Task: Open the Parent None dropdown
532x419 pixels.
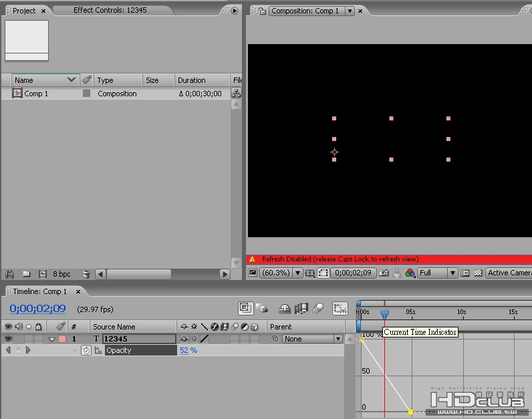Action: pyautogui.click(x=311, y=339)
